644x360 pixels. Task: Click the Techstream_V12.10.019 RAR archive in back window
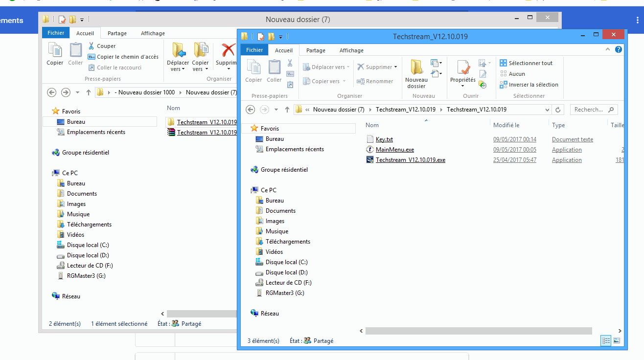tap(202, 133)
